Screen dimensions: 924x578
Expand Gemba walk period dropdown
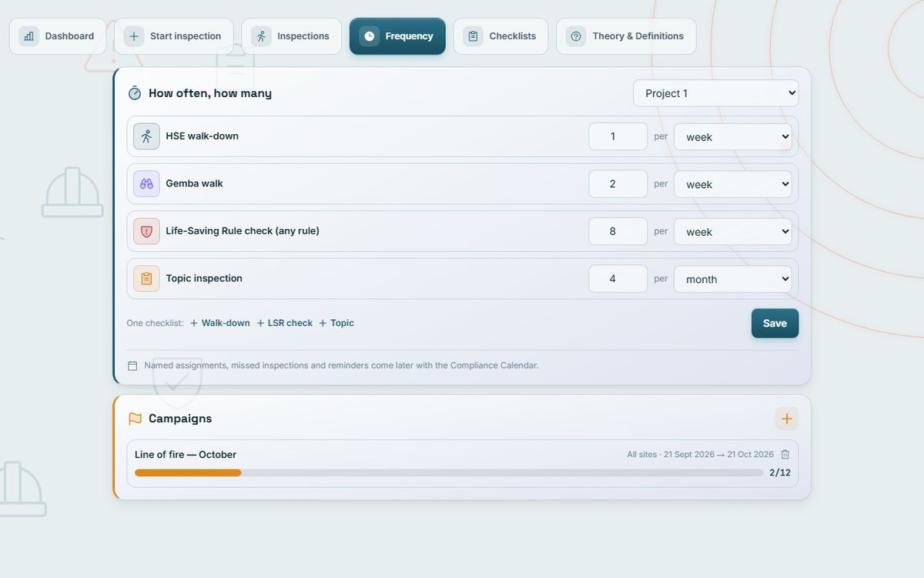pos(733,184)
